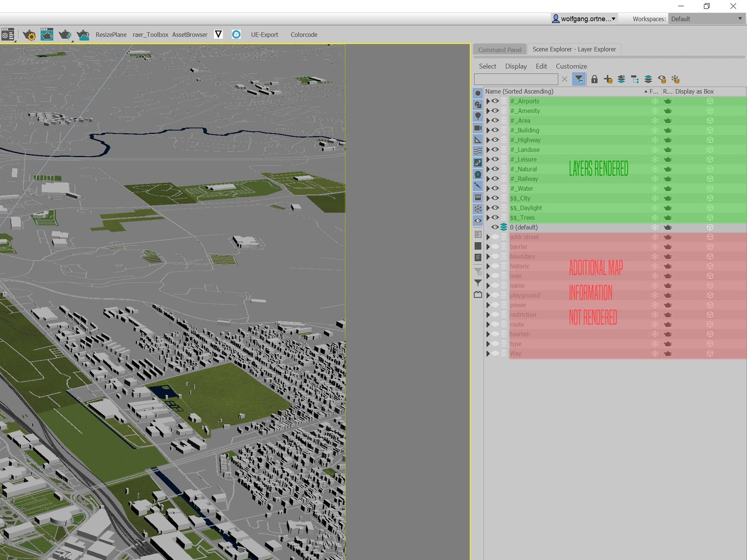Click the V-shaped logo toolbar icon
This screenshot has width=747, height=560.
point(218,34)
